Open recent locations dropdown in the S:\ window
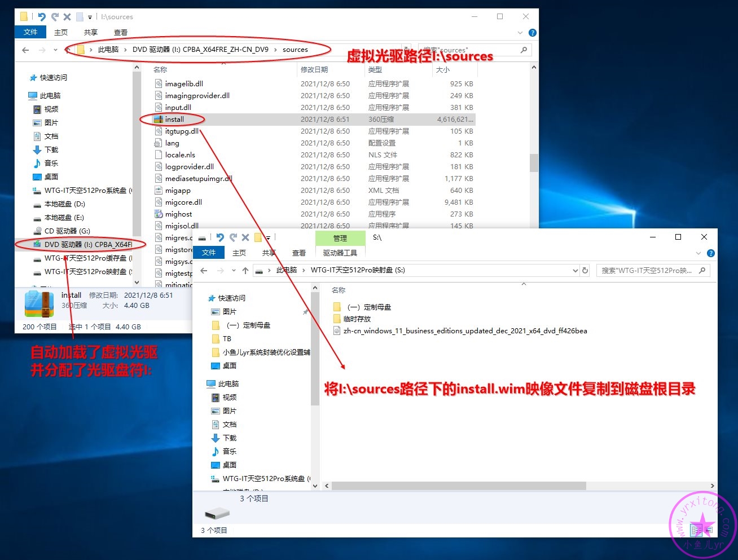 tap(234, 271)
